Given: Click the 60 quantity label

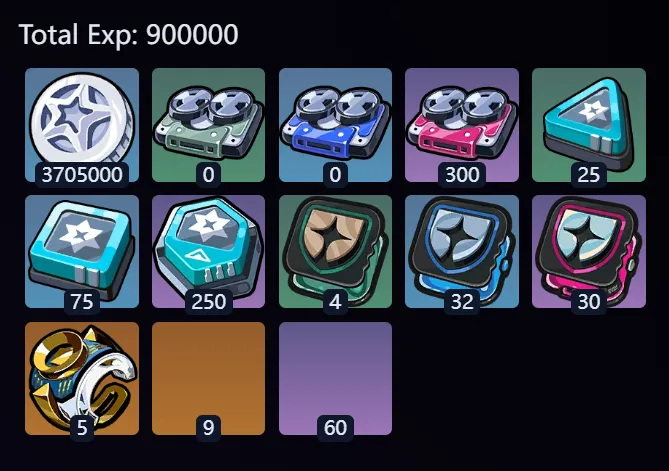Looking at the screenshot, I should [x=335, y=427].
